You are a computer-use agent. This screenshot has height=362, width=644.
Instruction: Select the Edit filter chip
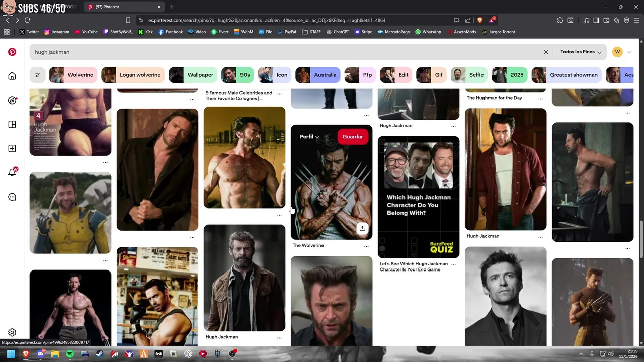pyautogui.click(x=396, y=75)
